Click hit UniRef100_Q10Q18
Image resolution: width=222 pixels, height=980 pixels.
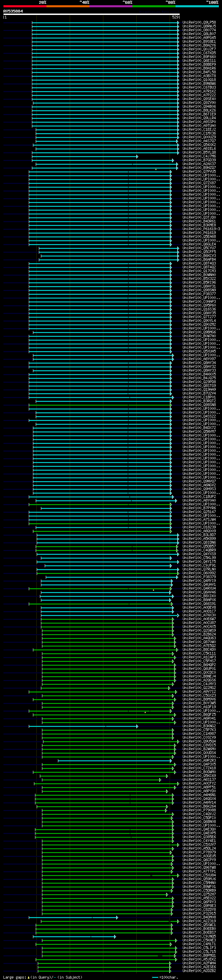coord(199,80)
